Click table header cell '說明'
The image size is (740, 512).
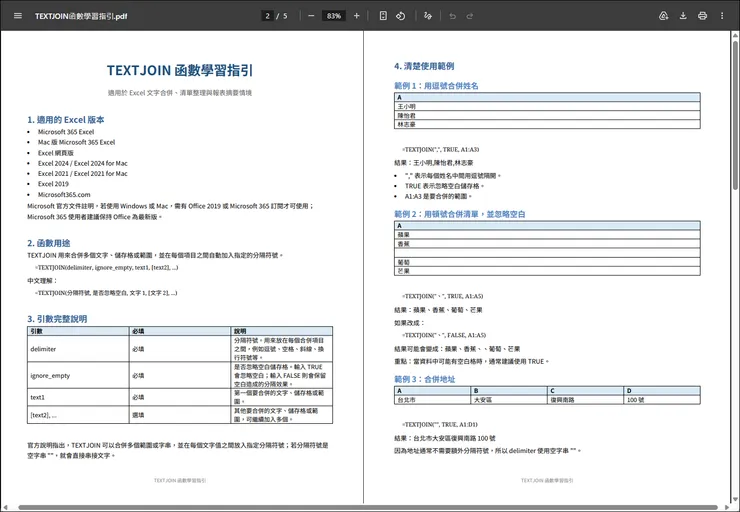click(282, 331)
